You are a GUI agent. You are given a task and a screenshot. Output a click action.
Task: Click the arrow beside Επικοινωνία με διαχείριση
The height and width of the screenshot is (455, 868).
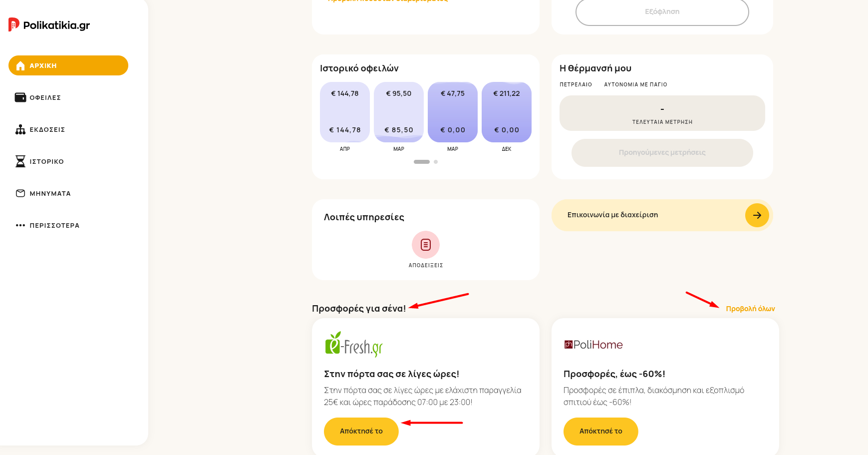(757, 215)
